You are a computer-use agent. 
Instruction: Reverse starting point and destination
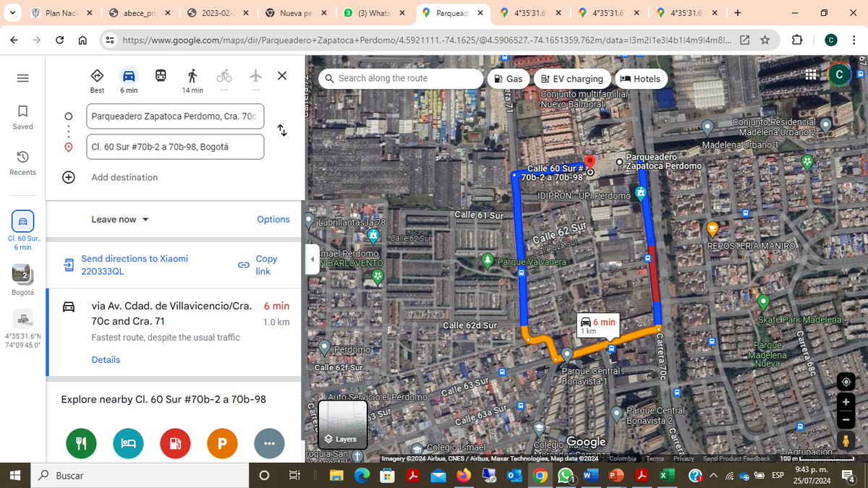(282, 130)
